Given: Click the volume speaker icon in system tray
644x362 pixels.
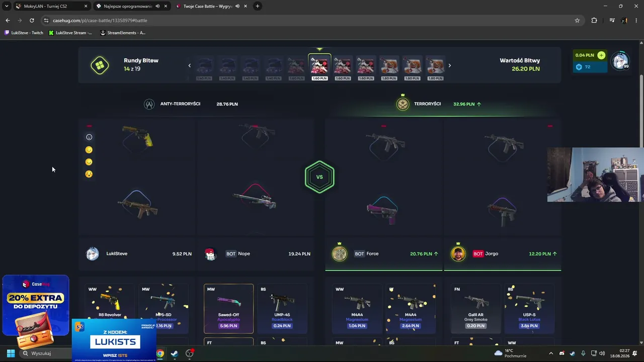Looking at the screenshot, I should pyautogui.click(x=602, y=353).
